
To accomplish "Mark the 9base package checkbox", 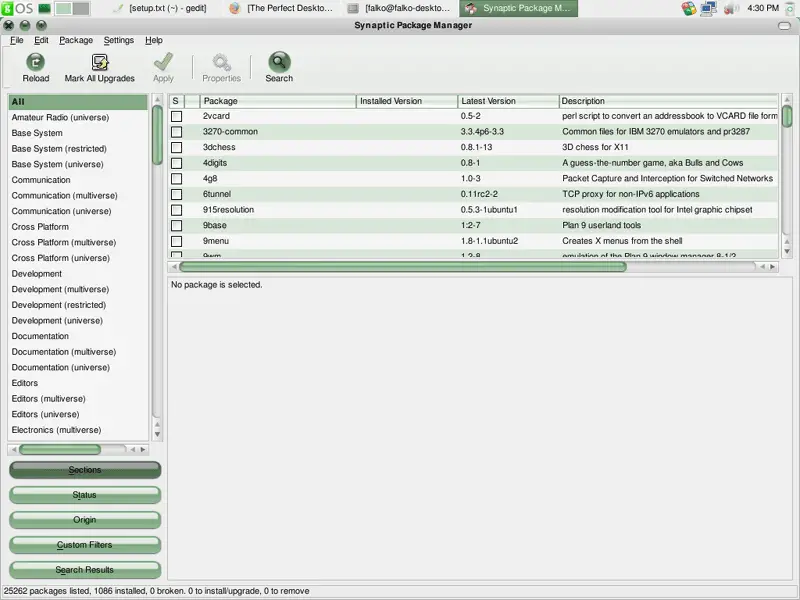I will pyautogui.click(x=177, y=226).
